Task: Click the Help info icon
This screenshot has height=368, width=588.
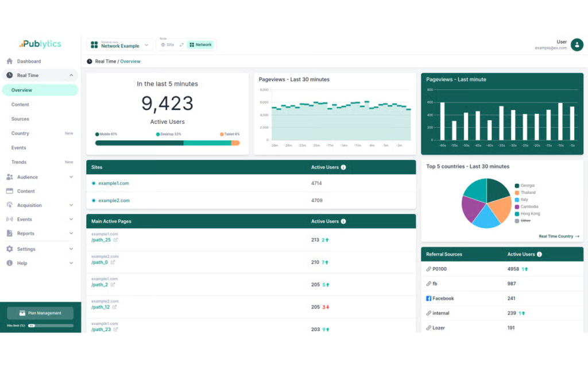Action: 9,263
